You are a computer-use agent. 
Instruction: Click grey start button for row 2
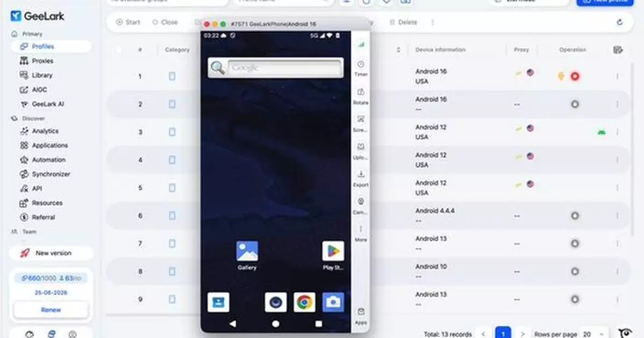[575, 104]
